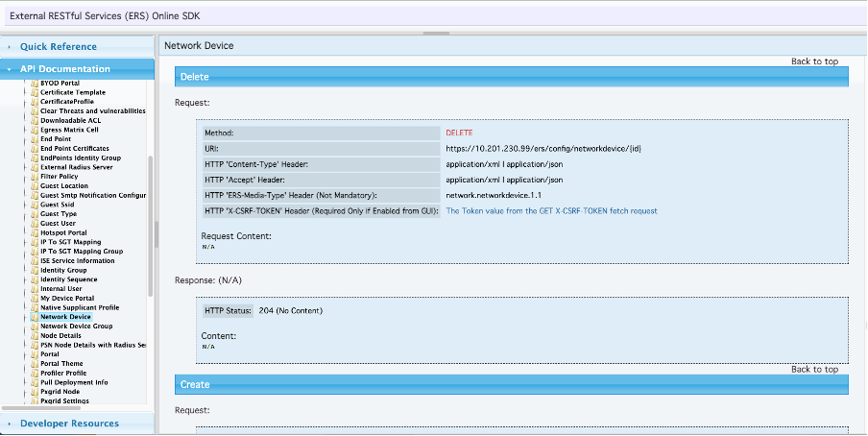The width and height of the screenshot is (868, 436).
Task: Click the horizontal scrollbar under the API tree
Action: tap(41, 408)
